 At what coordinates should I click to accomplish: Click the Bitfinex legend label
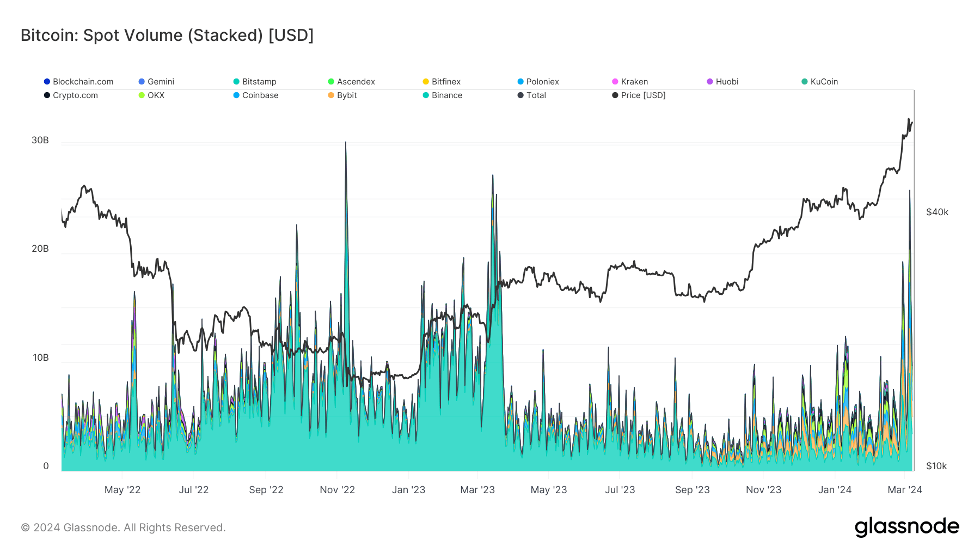pyautogui.click(x=446, y=82)
